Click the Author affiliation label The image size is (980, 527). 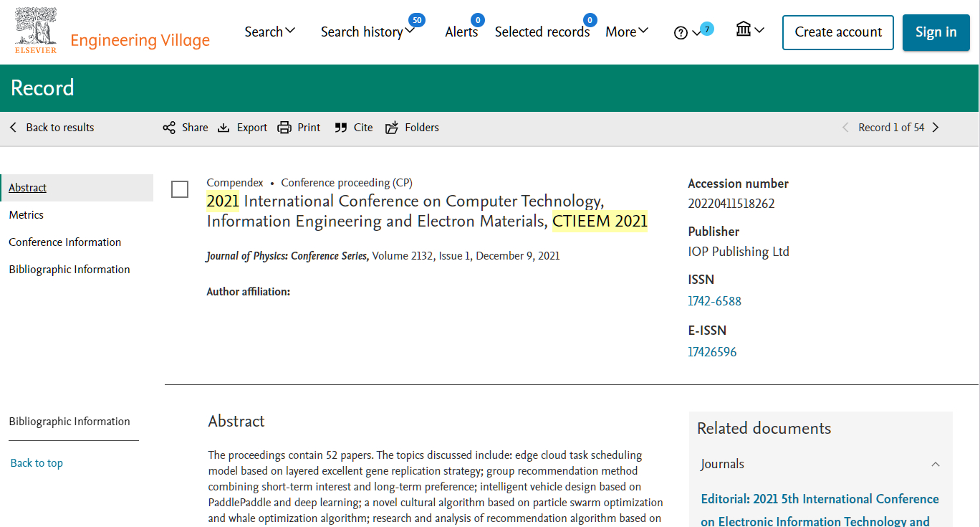coord(249,292)
